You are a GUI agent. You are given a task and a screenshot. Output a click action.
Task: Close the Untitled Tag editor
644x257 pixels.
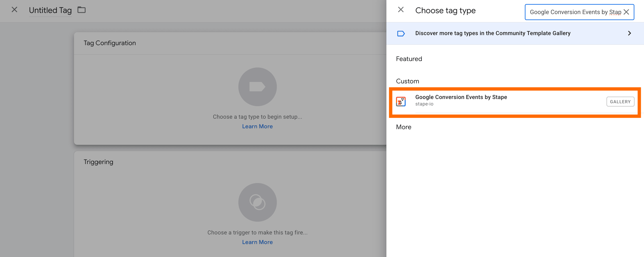click(15, 10)
